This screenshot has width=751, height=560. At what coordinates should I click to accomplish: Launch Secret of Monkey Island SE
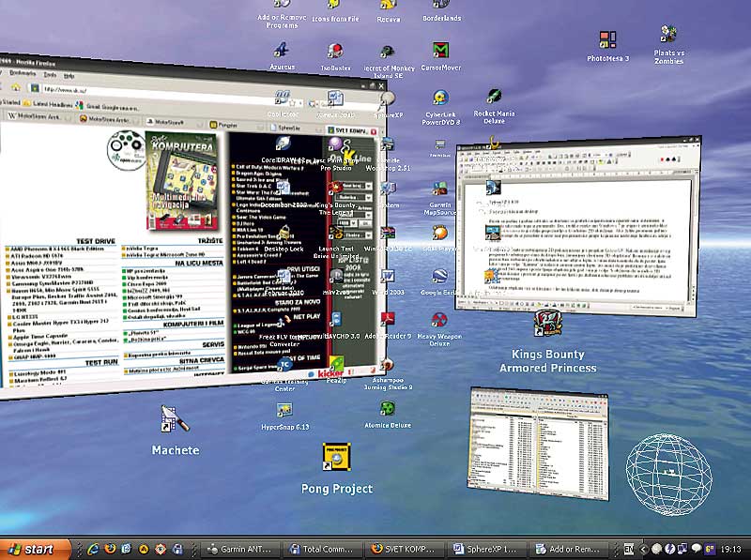click(388, 52)
